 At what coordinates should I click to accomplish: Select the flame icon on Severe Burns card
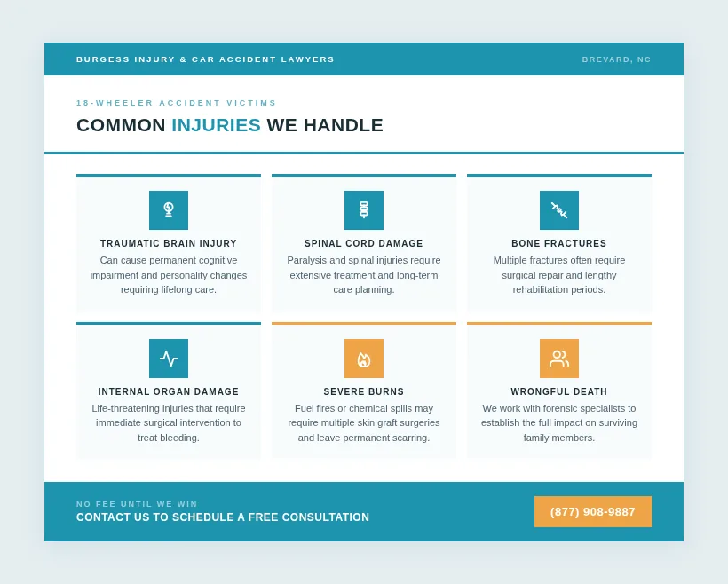pos(364,359)
